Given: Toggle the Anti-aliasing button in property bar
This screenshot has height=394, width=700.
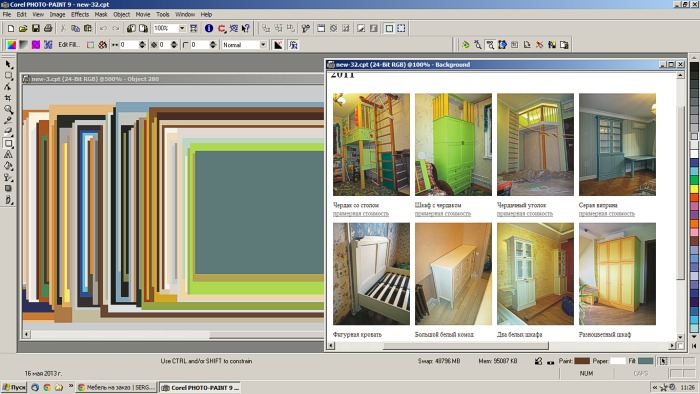Looking at the screenshot, I should [x=278, y=45].
